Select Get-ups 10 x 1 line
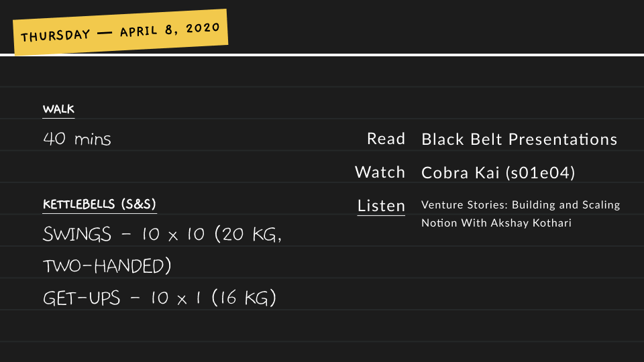 (160, 298)
